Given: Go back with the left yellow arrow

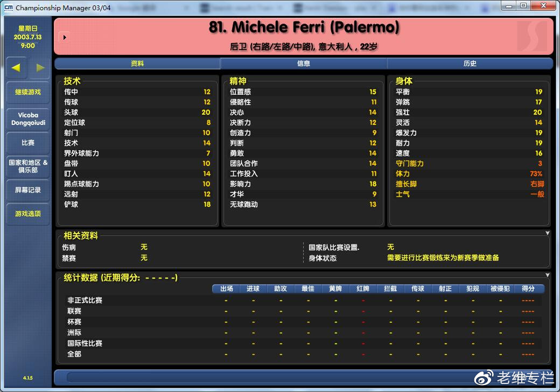Looking at the screenshot, I should (x=16, y=67).
